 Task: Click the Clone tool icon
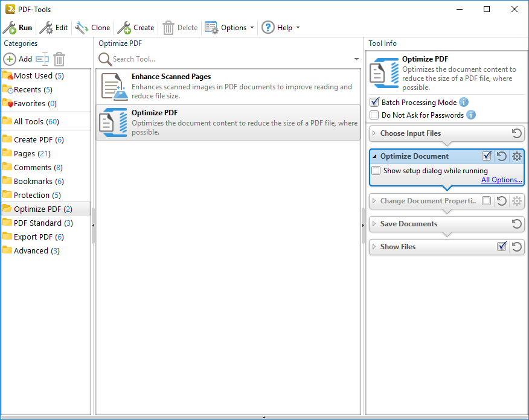(x=82, y=28)
